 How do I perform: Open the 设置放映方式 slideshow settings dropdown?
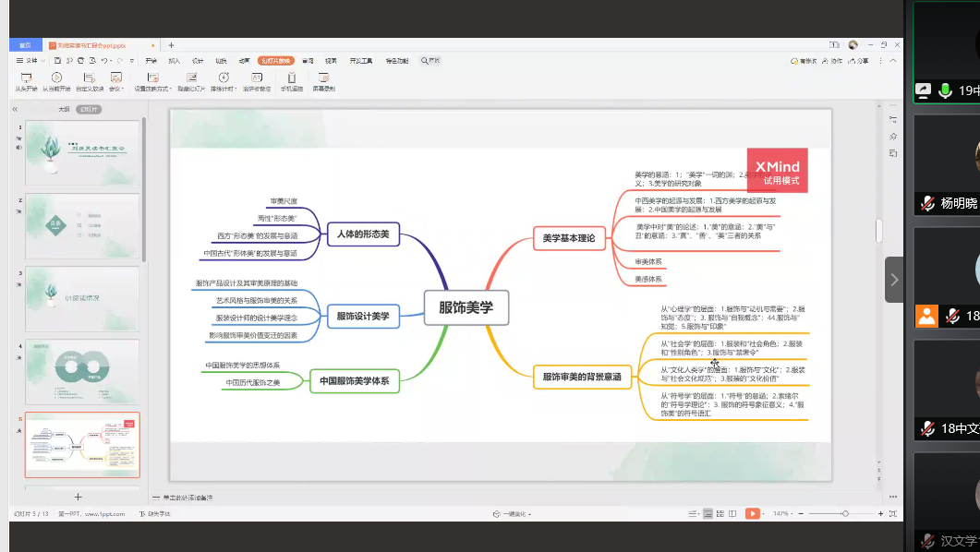(x=152, y=81)
